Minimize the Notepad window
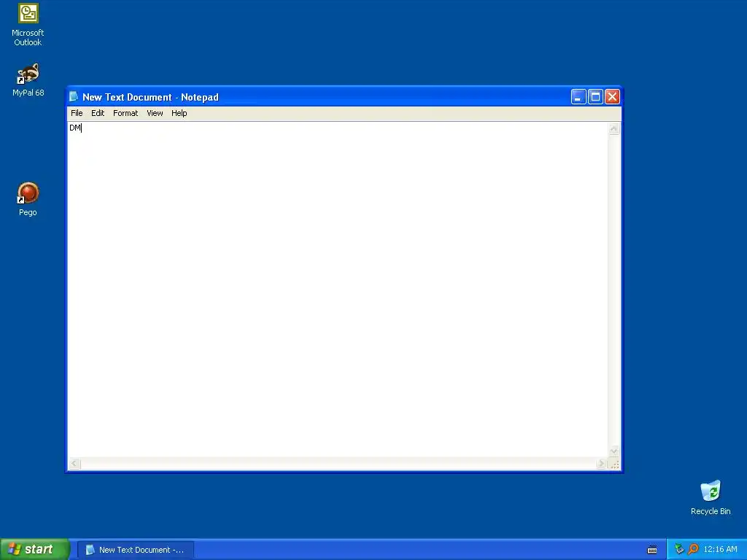Viewport: 747px width, 560px height. click(x=578, y=97)
